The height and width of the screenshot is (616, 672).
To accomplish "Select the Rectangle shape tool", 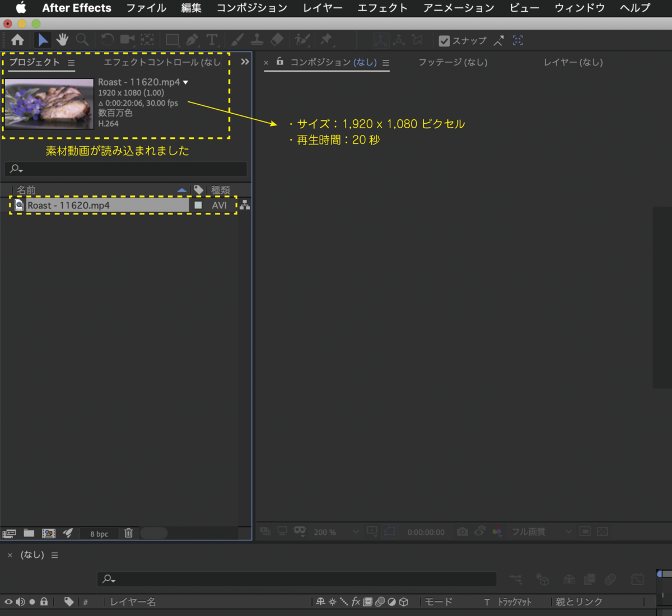I will [172, 40].
